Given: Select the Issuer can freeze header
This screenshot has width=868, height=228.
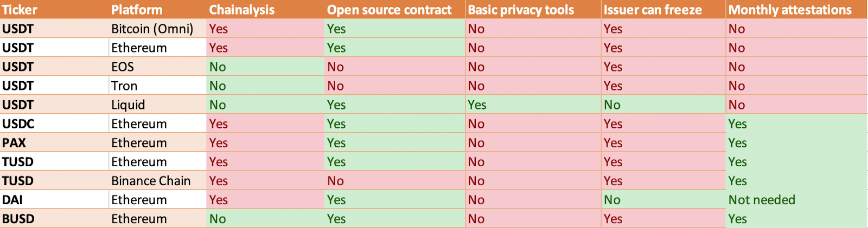Looking at the screenshot, I should point(664,10).
